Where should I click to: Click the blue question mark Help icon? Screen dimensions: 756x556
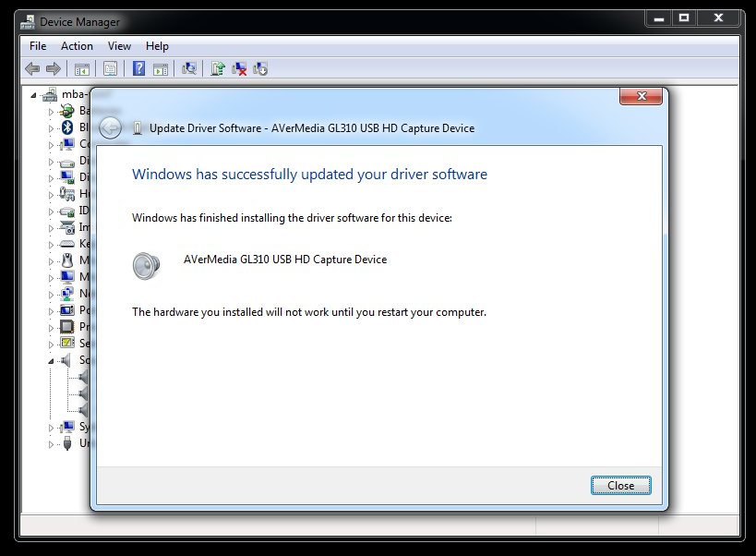click(138, 68)
